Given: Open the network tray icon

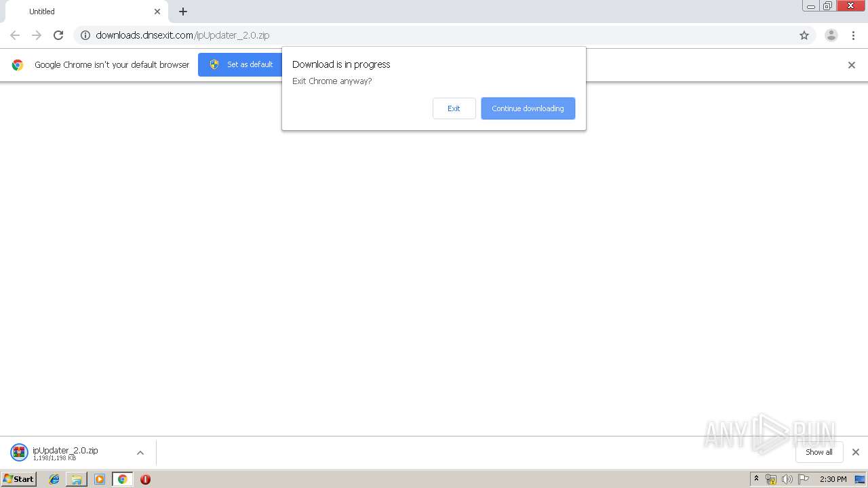Looking at the screenshot, I should 771,479.
